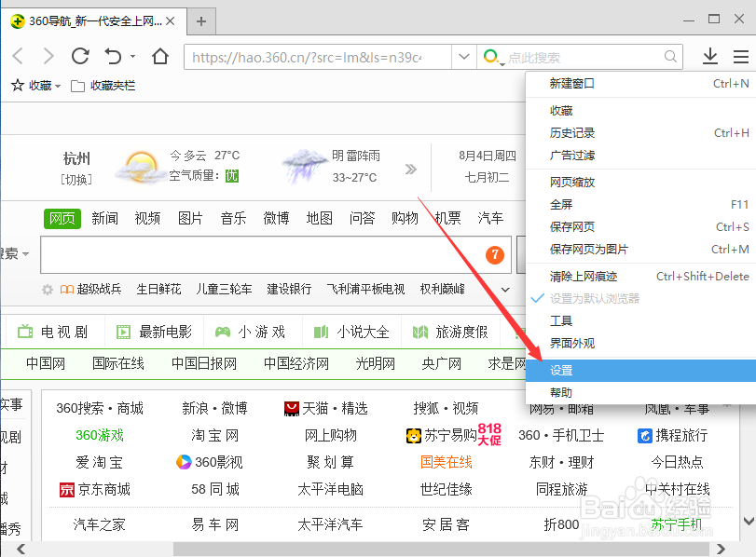756x557 pixels.
Task: Reload the page with refresh icon
Action: coord(80,57)
